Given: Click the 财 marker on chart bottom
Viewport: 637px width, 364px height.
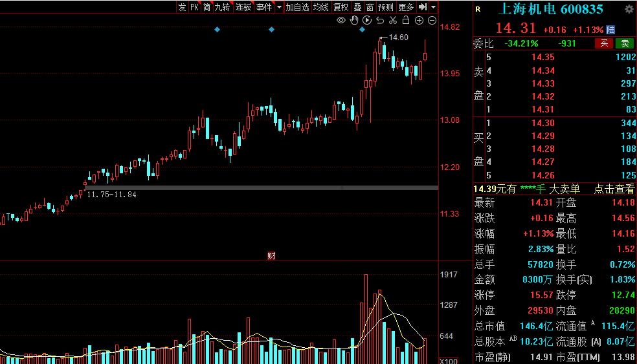Looking at the screenshot, I should coord(271,255).
